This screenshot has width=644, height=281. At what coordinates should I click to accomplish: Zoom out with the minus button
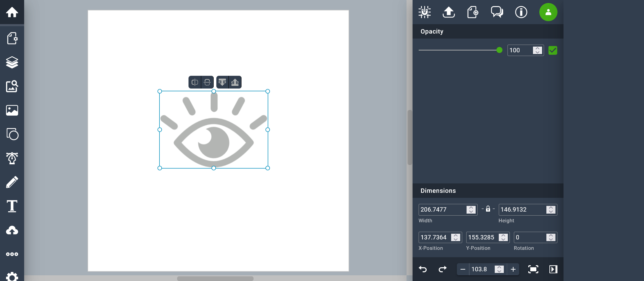463,269
